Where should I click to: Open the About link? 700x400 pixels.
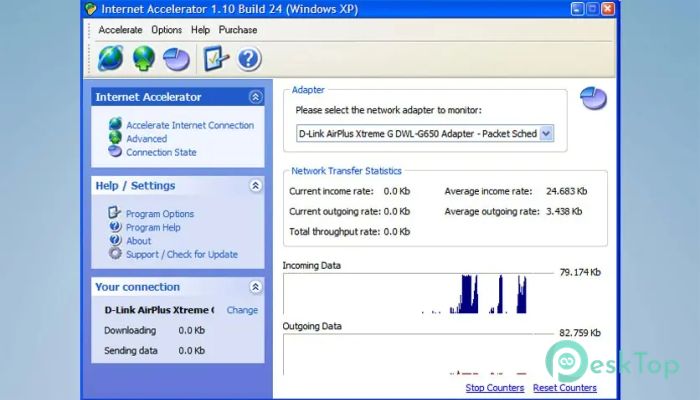[139, 241]
